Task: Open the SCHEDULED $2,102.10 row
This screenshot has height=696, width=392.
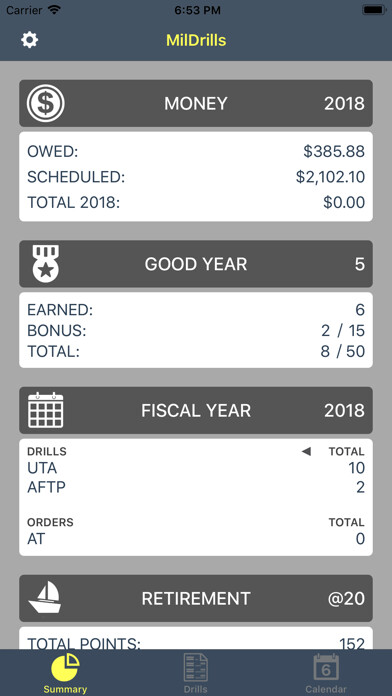Action: pos(196,177)
